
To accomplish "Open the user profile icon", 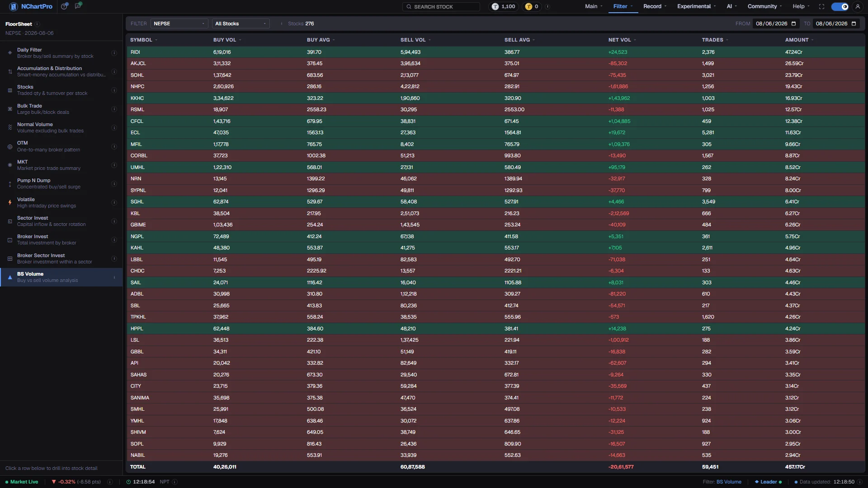I will [x=858, y=6].
